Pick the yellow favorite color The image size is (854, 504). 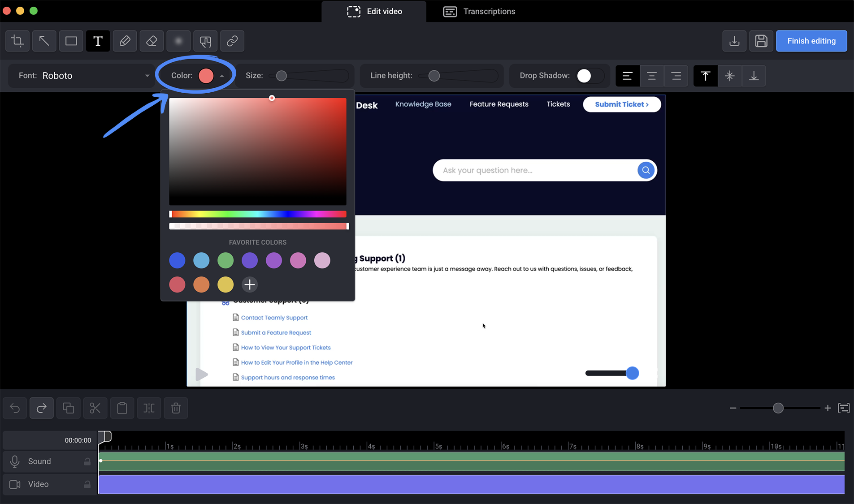click(225, 284)
